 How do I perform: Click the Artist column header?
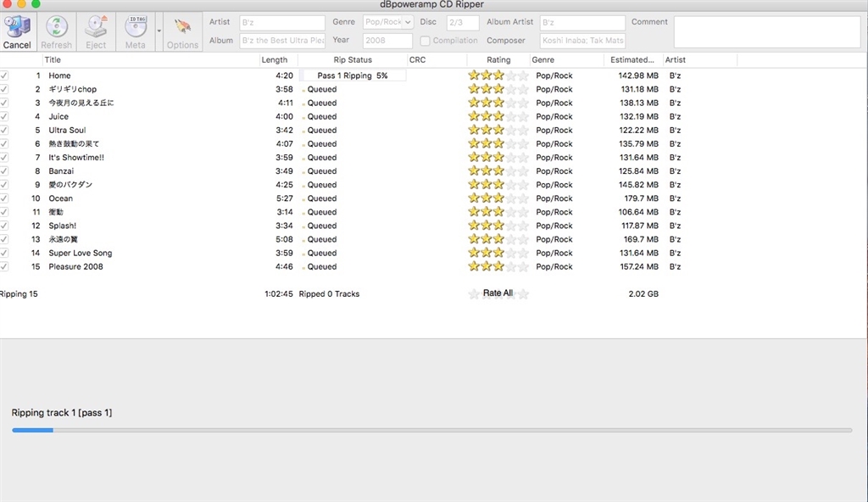click(699, 60)
